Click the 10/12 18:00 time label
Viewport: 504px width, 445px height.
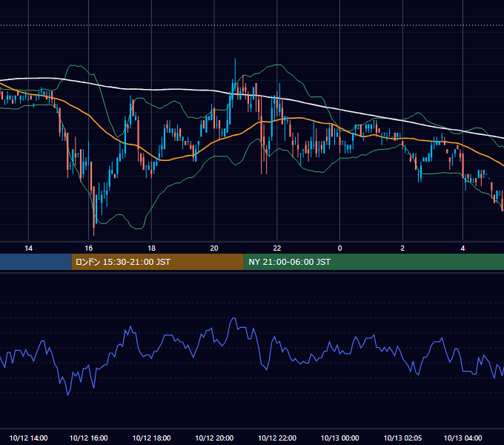click(x=151, y=438)
